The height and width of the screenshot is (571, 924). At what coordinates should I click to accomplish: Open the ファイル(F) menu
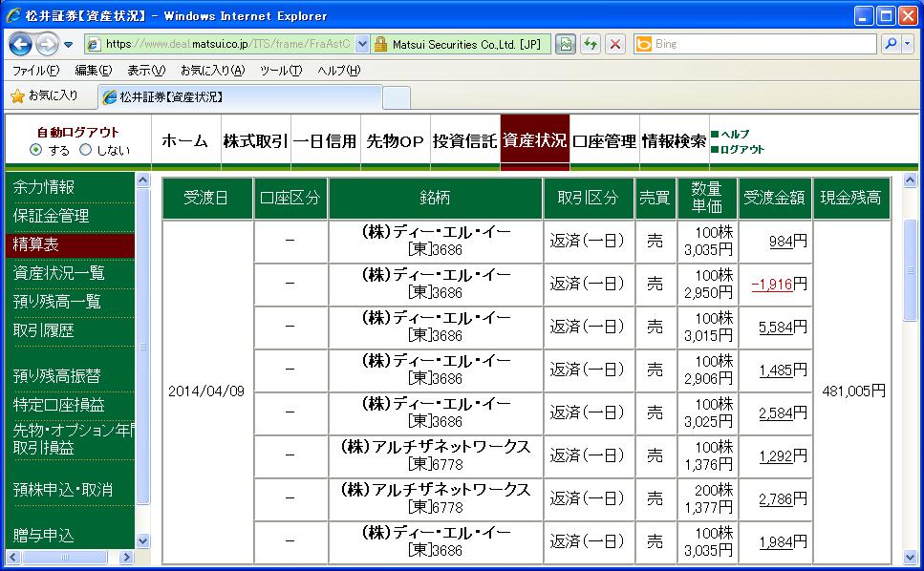pyautogui.click(x=35, y=71)
